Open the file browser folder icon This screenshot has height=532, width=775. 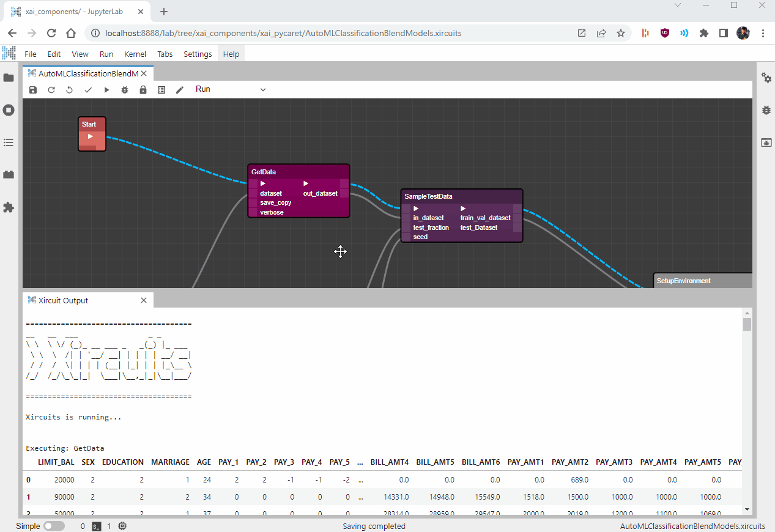[x=9, y=78]
